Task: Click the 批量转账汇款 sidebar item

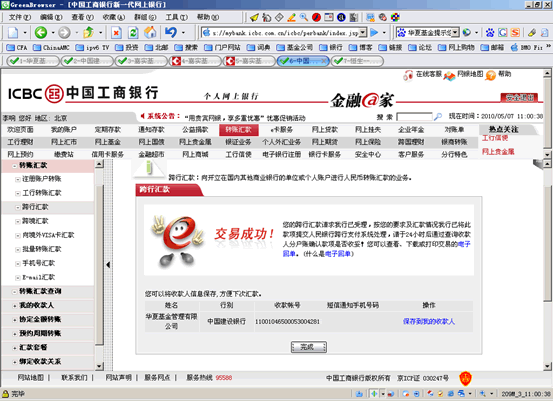Action: pos(42,249)
